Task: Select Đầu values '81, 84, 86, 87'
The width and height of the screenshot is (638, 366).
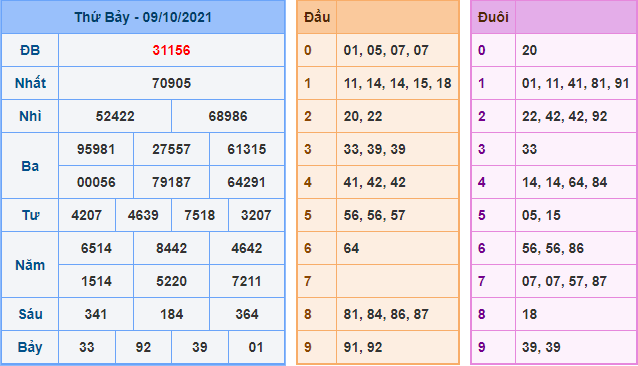Action: tap(386, 314)
